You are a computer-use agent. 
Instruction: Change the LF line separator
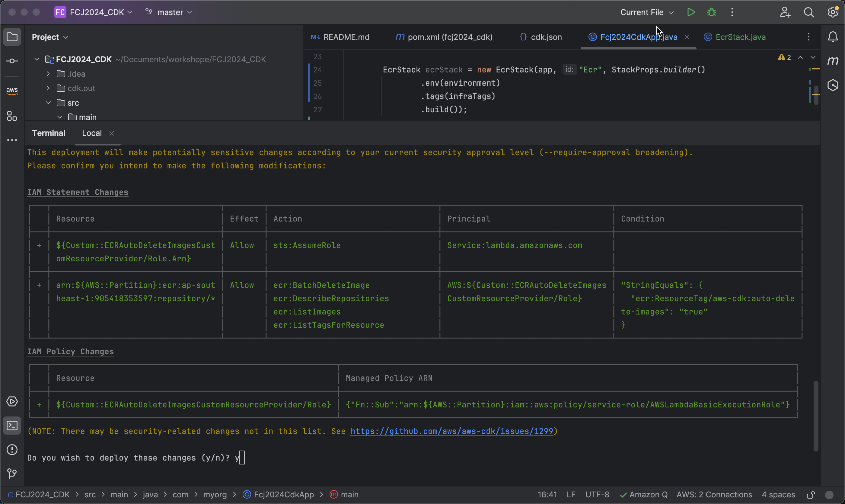(x=571, y=495)
